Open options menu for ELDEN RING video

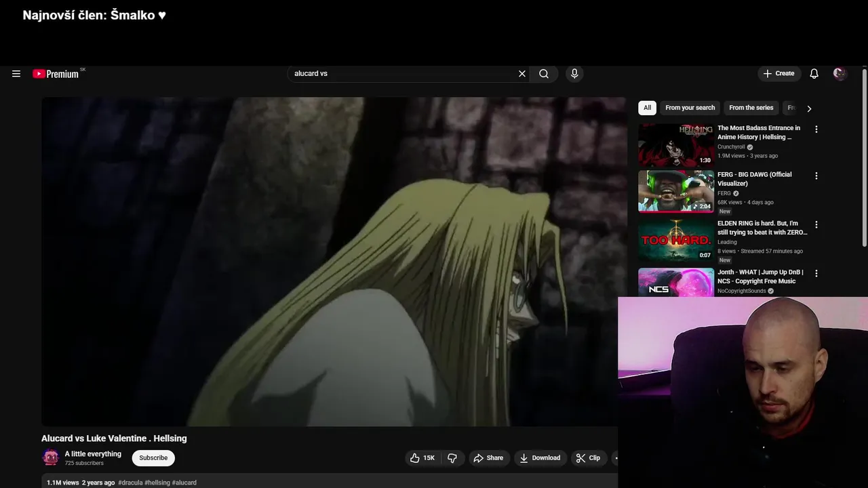coord(816,224)
